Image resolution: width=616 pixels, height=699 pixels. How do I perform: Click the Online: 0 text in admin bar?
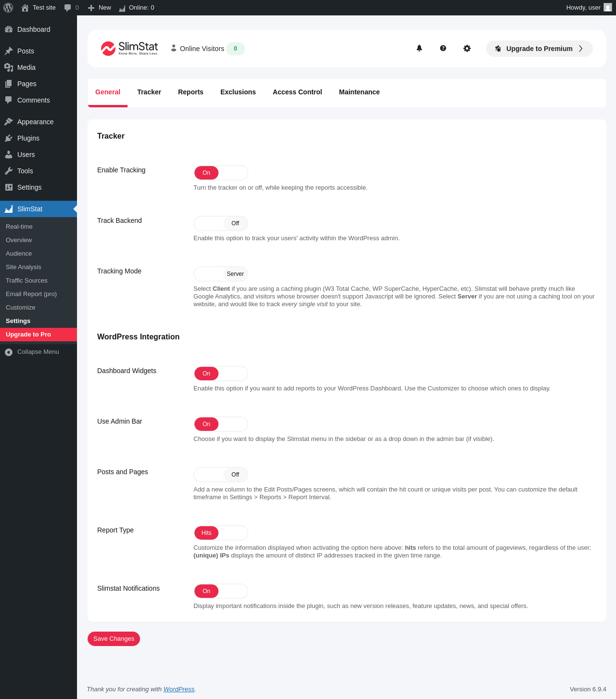coord(141,8)
